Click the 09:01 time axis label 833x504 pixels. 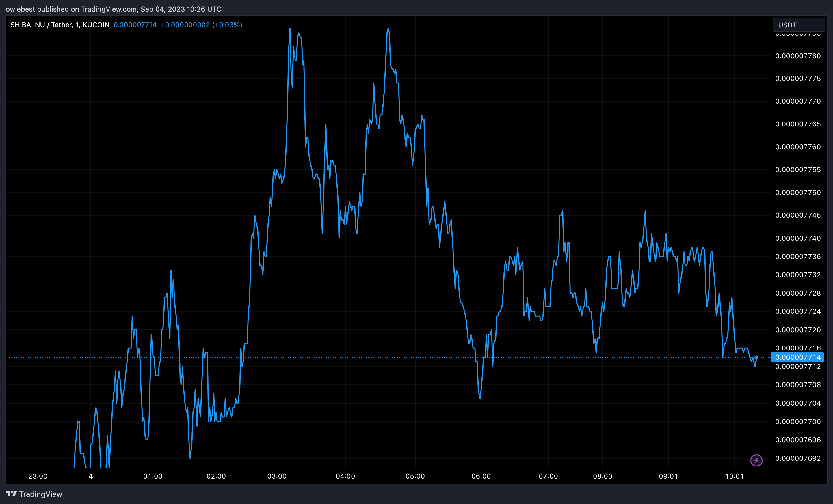pyautogui.click(x=668, y=476)
